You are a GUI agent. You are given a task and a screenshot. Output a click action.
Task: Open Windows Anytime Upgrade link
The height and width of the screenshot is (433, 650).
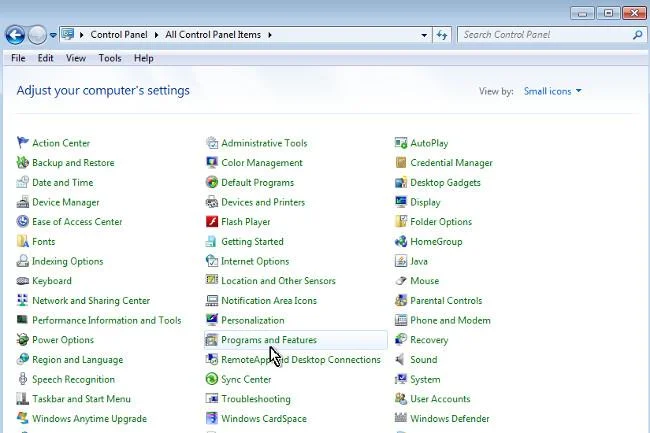[90, 418]
